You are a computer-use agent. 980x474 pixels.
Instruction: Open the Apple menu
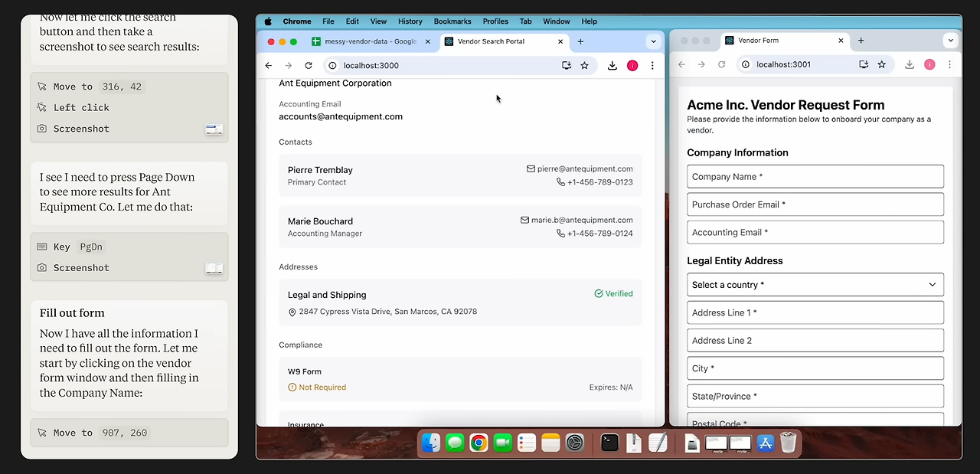tap(268, 21)
